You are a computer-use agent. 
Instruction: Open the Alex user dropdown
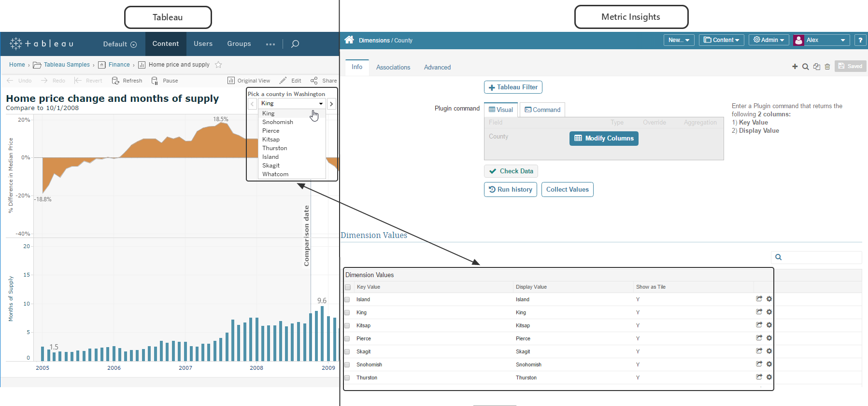tap(821, 40)
